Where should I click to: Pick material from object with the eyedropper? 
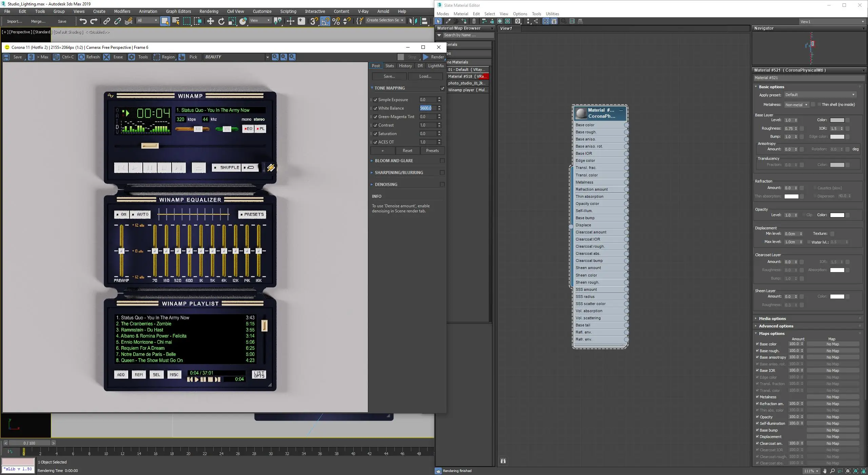pyautogui.click(x=448, y=21)
